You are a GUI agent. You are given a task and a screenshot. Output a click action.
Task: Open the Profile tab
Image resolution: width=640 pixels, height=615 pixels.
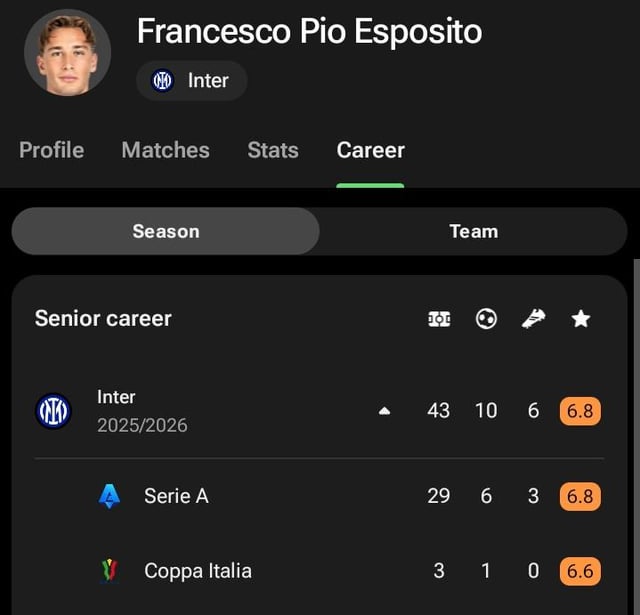(x=52, y=150)
